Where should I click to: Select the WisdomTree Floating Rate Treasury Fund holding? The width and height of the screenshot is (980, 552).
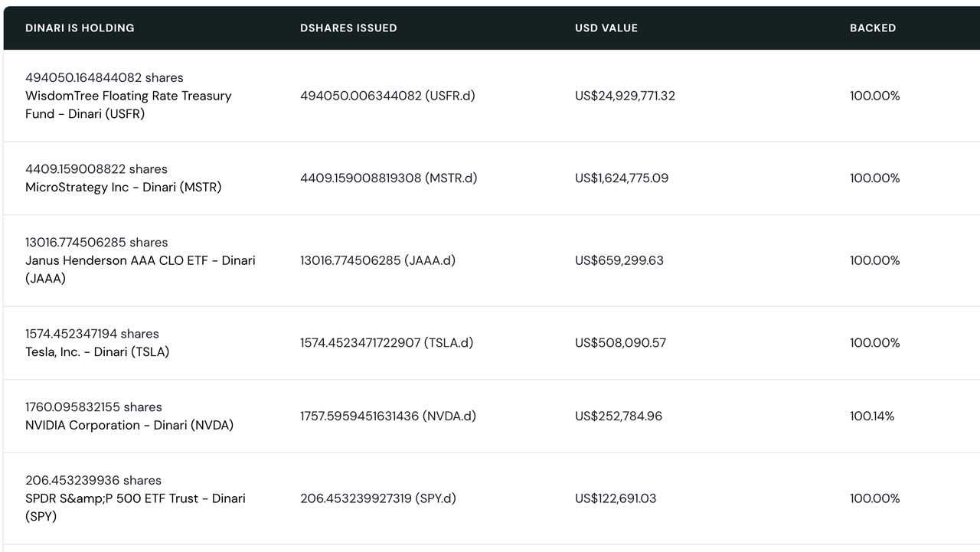[128, 105]
